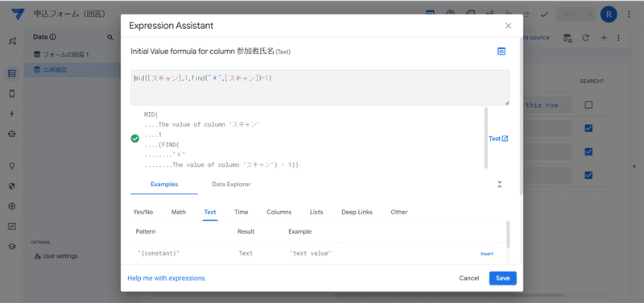Click the search icon beside Data heading
This screenshot has height=303, width=644.
pos(110,37)
